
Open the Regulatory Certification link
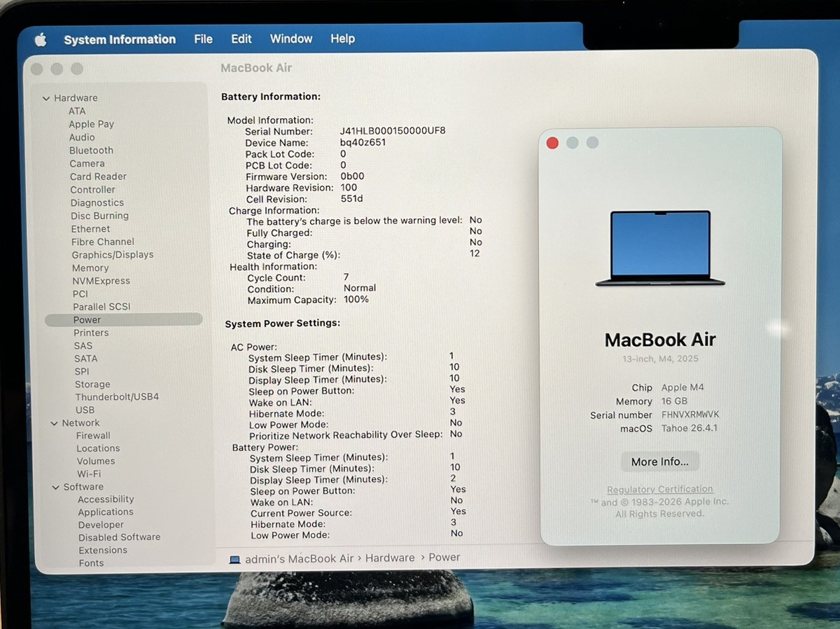pos(659,490)
